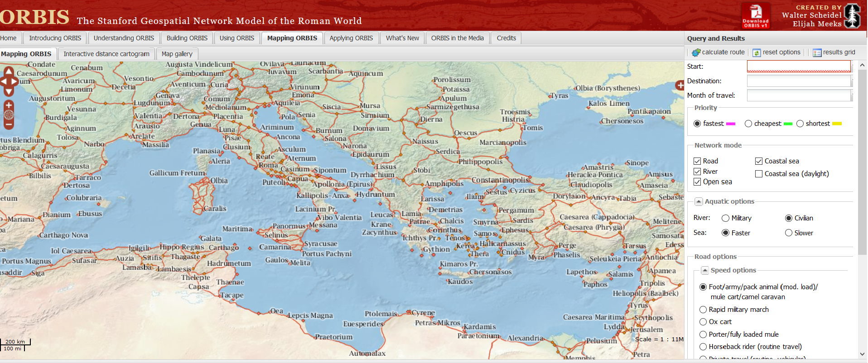Toggle the River network mode checkbox
Viewport: 868px width, 363px height.
pos(697,172)
